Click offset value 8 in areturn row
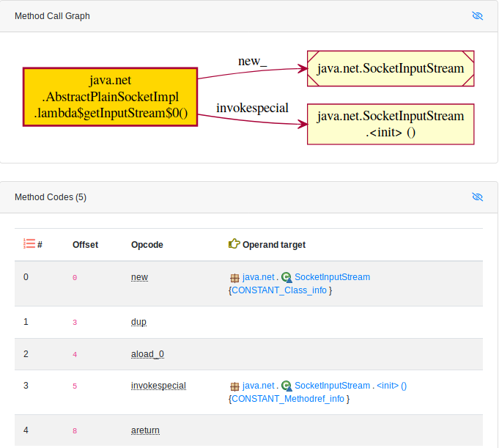Viewport: 499px width, 448px height. click(75, 431)
